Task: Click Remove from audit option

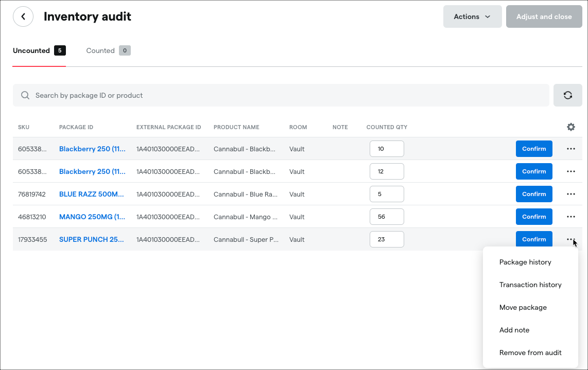Action: (x=530, y=353)
